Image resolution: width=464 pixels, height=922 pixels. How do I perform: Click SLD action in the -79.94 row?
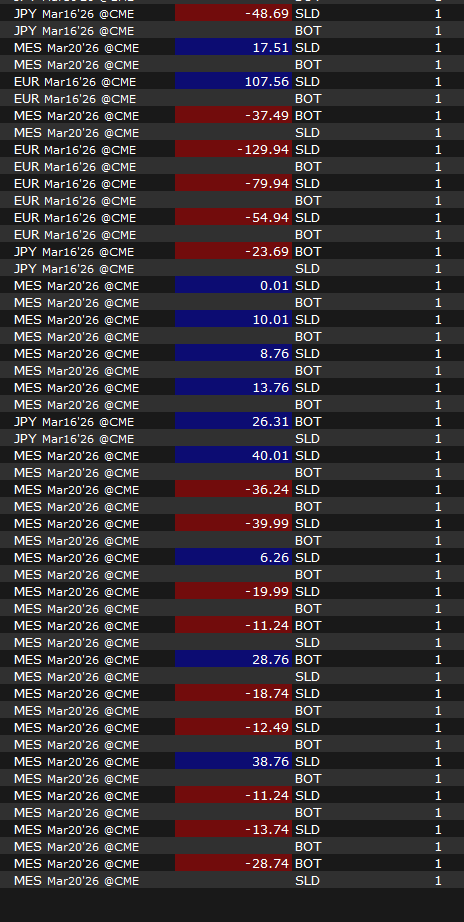coord(308,183)
